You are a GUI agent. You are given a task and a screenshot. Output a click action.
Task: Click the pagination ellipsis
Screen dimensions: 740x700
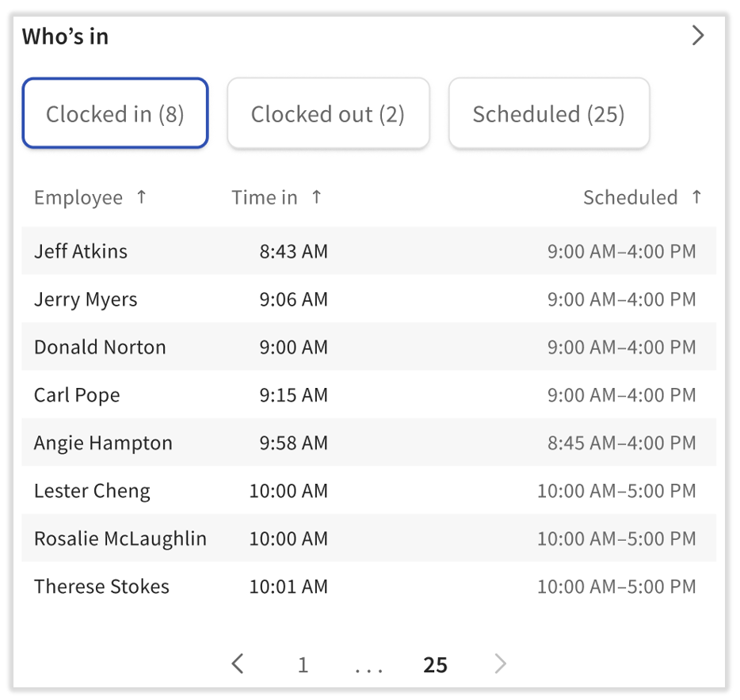tap(368, 667)
